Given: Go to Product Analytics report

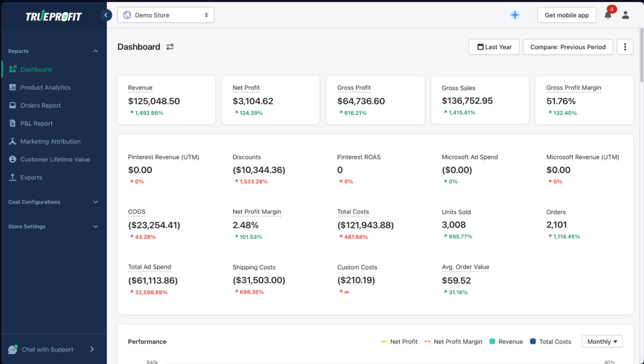Looking at the screenshot, I should click(45, 87).
